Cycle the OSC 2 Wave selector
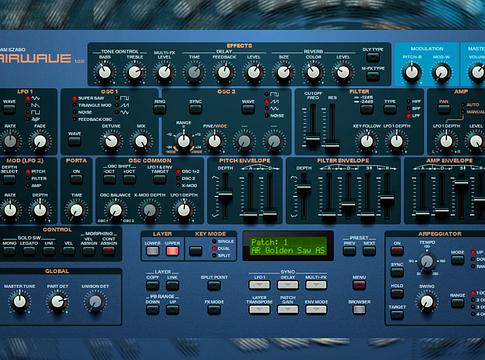The image size is (485, 360). tap(248, 109)
